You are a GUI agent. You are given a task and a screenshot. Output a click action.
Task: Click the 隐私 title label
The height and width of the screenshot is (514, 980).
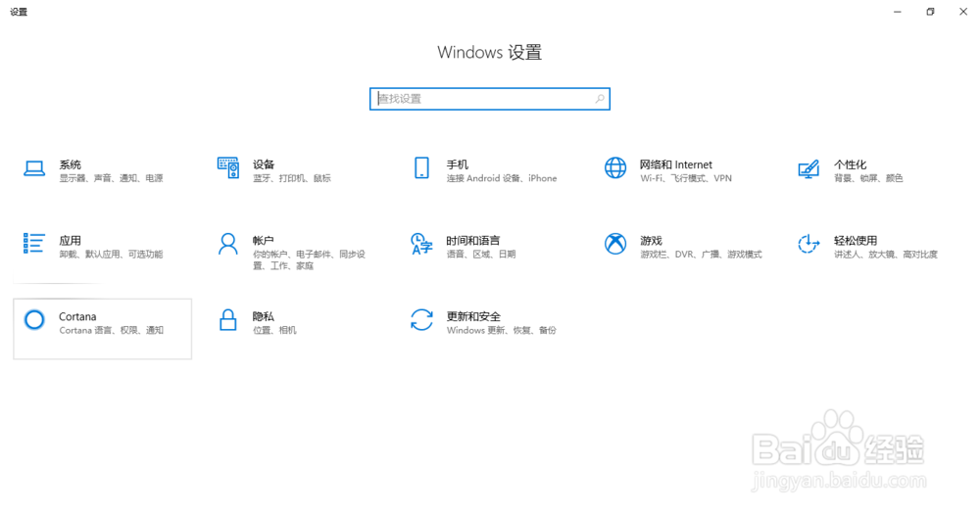263,316
